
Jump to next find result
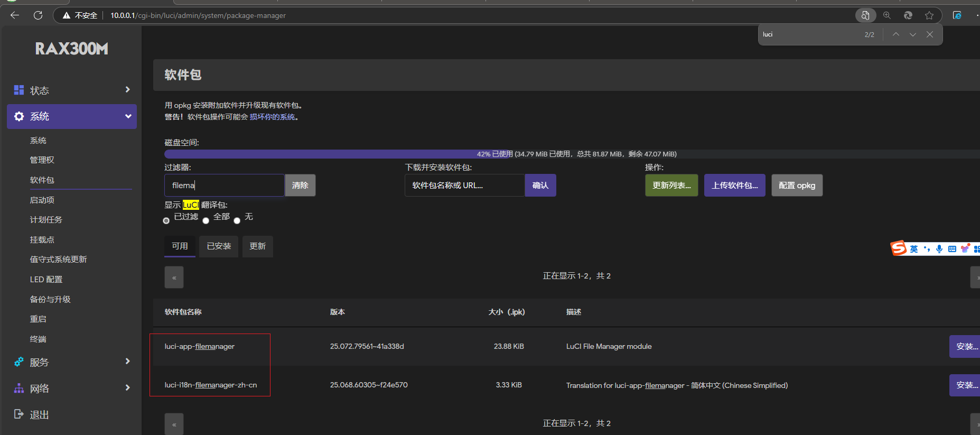coord(913,34)
